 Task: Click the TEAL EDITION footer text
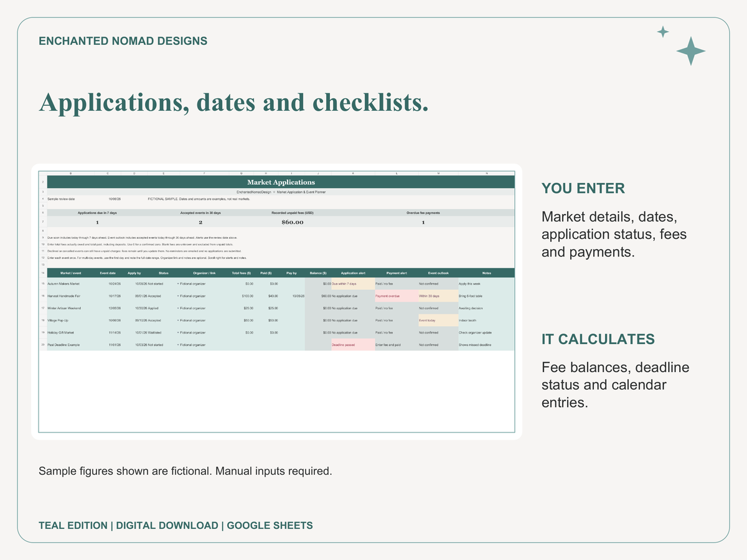pyautogui.click(x=73, y=525)
